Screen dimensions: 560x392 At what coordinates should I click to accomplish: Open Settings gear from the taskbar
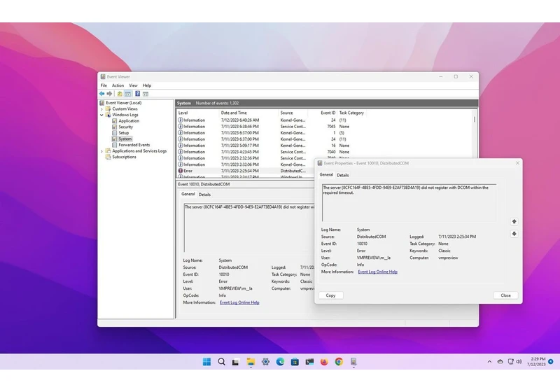(265, 362)
